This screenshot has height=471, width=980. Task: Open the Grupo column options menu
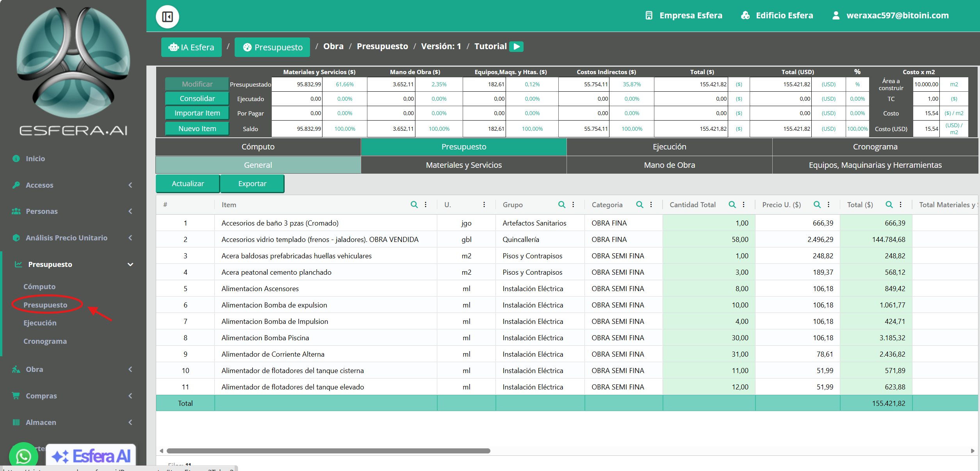pos(573,204)
